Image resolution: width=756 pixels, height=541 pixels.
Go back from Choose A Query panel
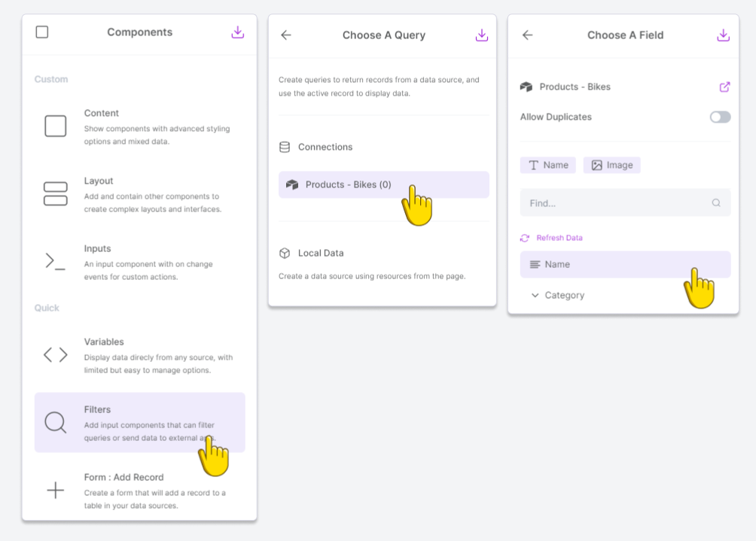286,35
